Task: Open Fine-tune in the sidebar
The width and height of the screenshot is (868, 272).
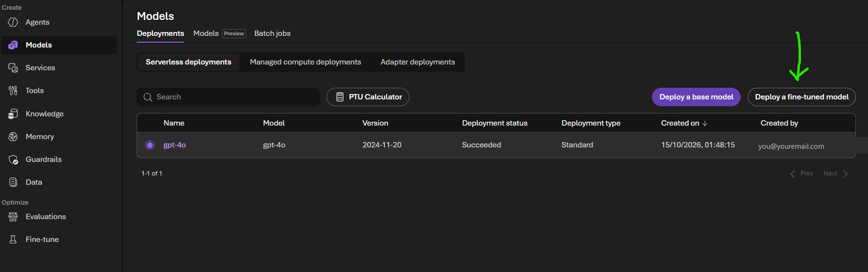Action: tap(59, 240)
